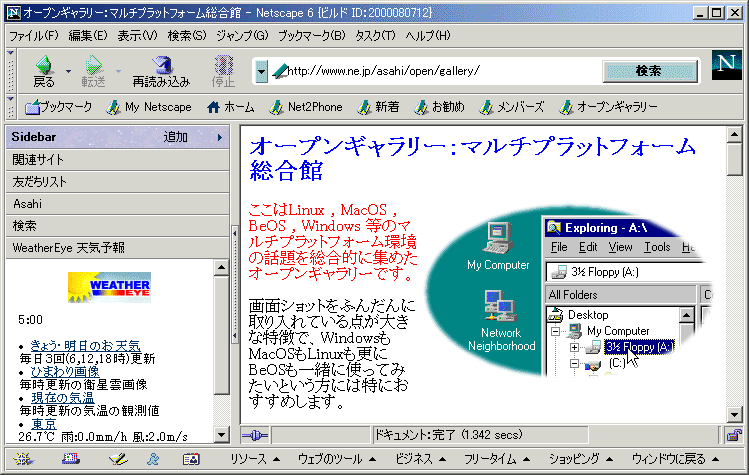This screenshot has width=749, height=475.
Task: Open ウェブのツール task bar menu
Action: point(337,459)
